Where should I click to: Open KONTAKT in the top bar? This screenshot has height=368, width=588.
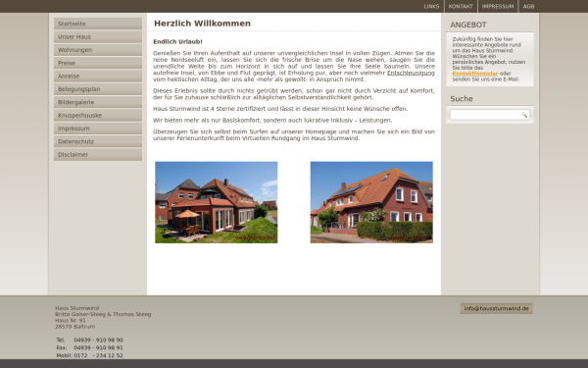tap(461, 7)
